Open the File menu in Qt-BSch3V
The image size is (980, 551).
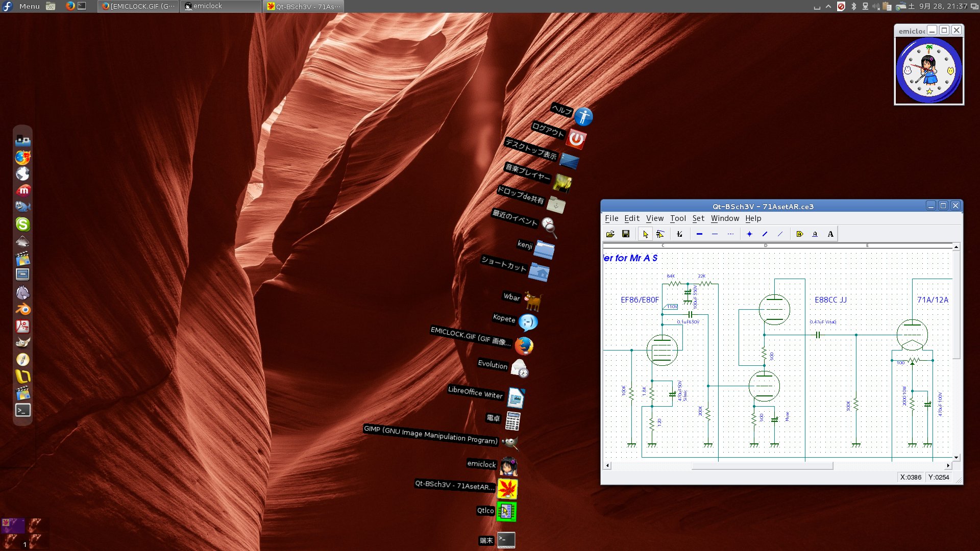[611, 218]
